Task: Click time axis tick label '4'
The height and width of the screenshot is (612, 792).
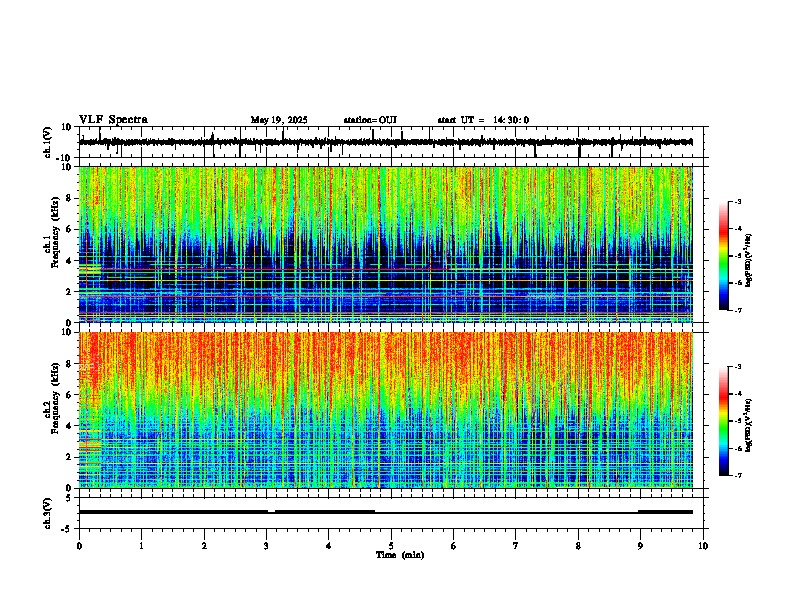Action: pyautogui.click(x=329, y=546)
